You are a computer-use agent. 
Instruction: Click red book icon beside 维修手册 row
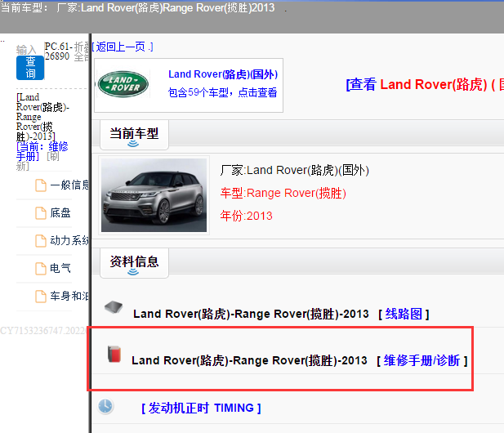pos(114,355)
